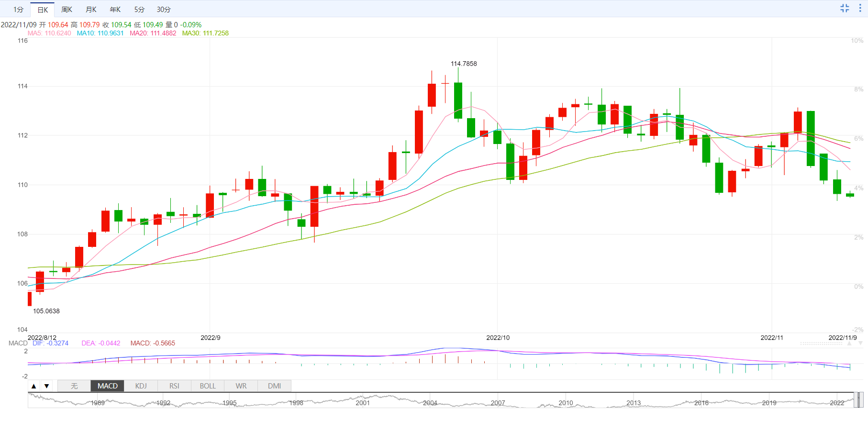Image resolution: width=868 pixels, height=421 pixels.
Task: Click the 10% percentage axis label
Action: click(857, 41)
